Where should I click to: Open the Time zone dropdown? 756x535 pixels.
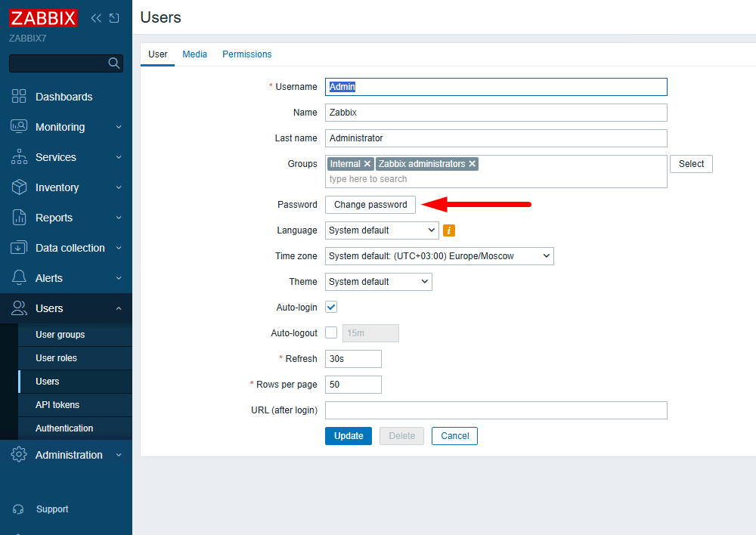click(439, 256)
